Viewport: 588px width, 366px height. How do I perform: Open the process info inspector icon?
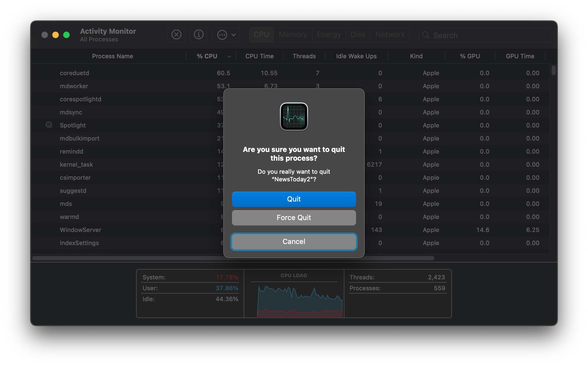pos(198,35)
